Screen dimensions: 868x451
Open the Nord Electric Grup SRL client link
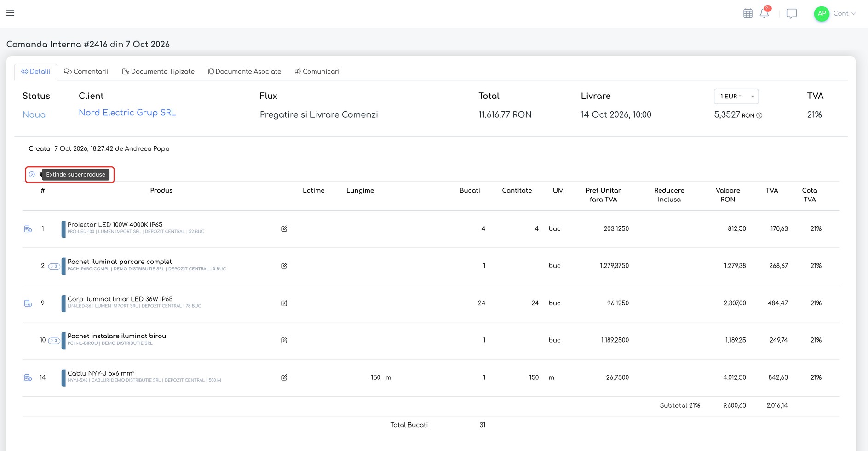click(127, 113)
